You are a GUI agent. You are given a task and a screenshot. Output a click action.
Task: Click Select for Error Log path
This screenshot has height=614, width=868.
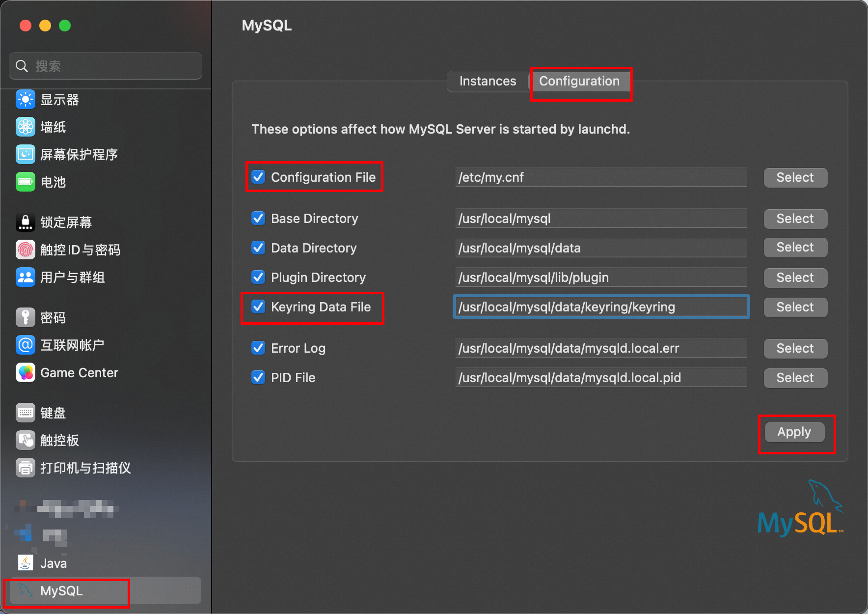pos(795,348)
